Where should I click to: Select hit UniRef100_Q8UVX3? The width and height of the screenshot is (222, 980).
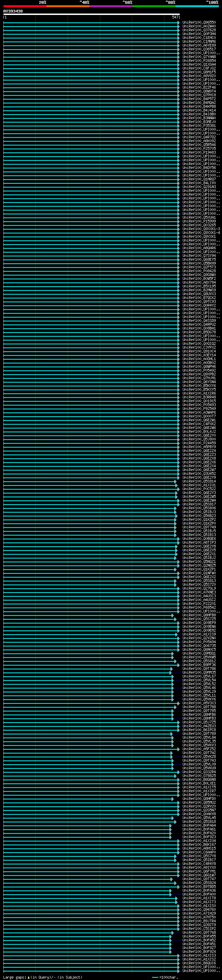(x=199, y=294)
